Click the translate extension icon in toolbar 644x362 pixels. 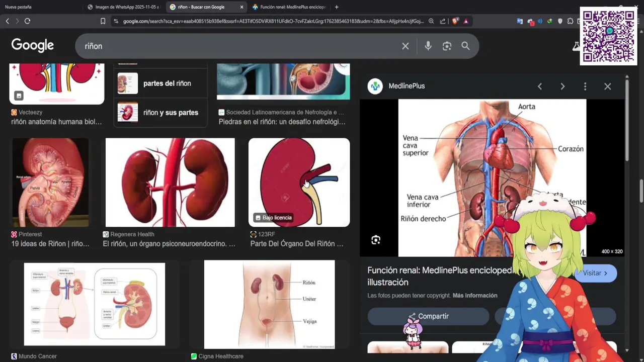pyautogui.click(x=520, y=21)
